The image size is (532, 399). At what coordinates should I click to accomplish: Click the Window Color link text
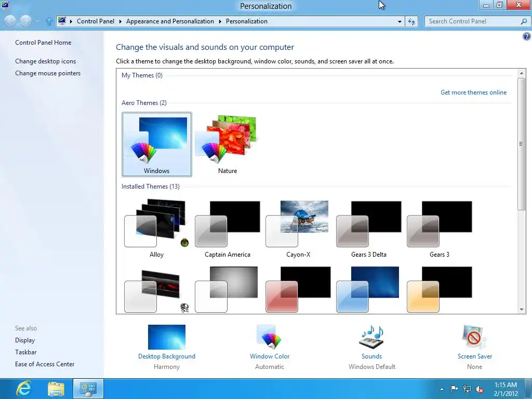pos(270,356)
